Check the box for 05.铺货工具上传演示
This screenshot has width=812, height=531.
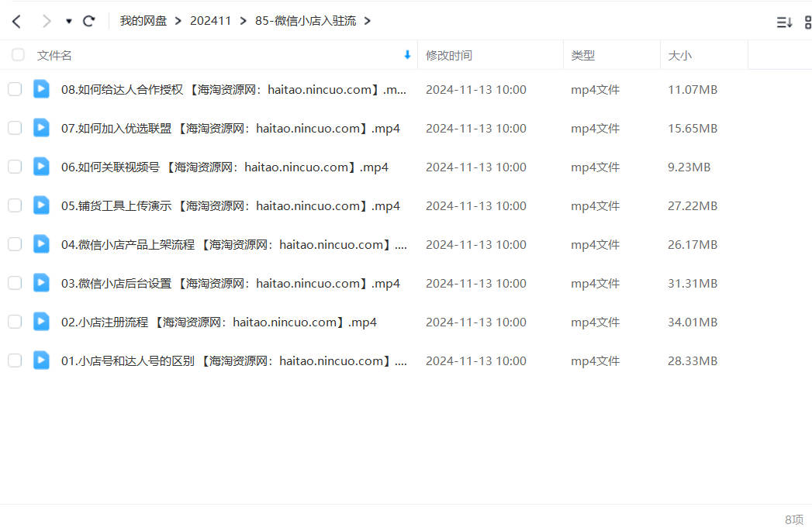(x=15, y=205)
